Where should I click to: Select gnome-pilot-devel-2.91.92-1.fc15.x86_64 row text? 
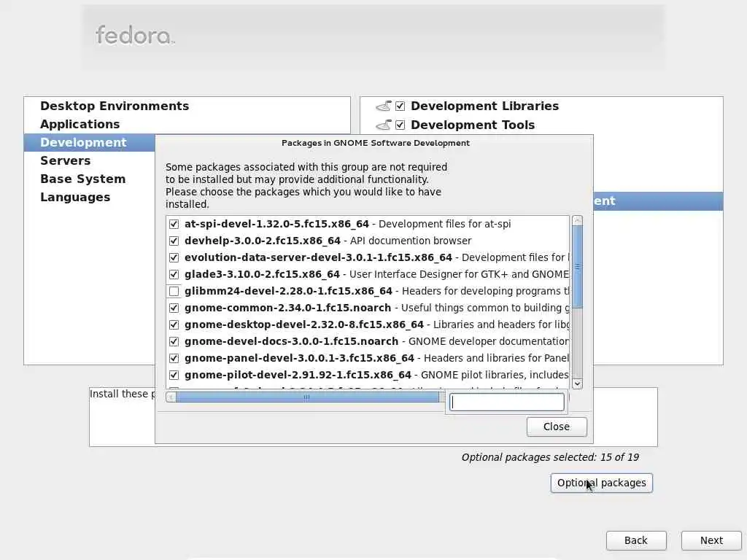(x=298, y=375)
